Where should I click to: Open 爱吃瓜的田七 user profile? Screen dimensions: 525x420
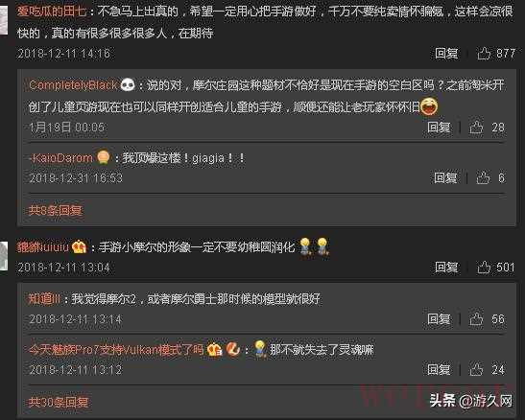(52, 12)
